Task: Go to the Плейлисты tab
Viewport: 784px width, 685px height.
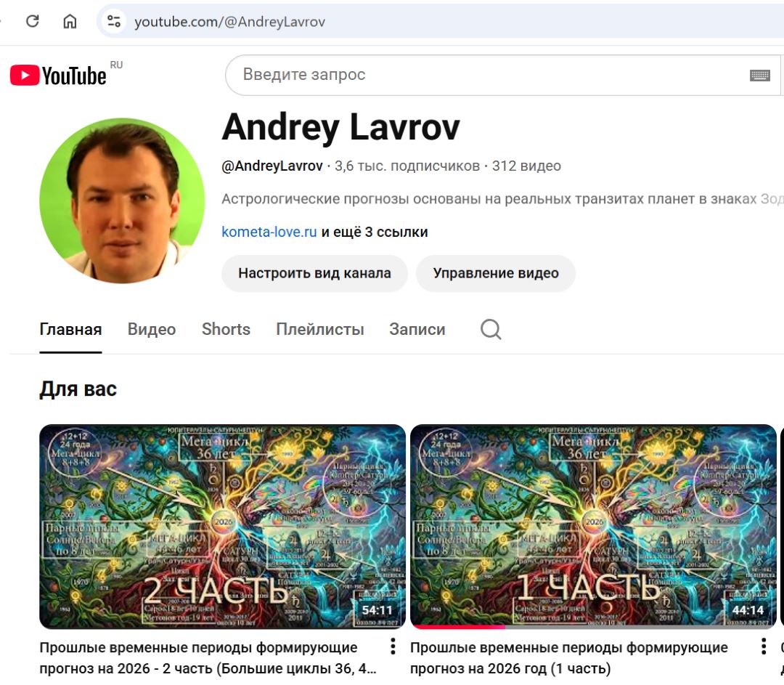Action: [320, 329]
